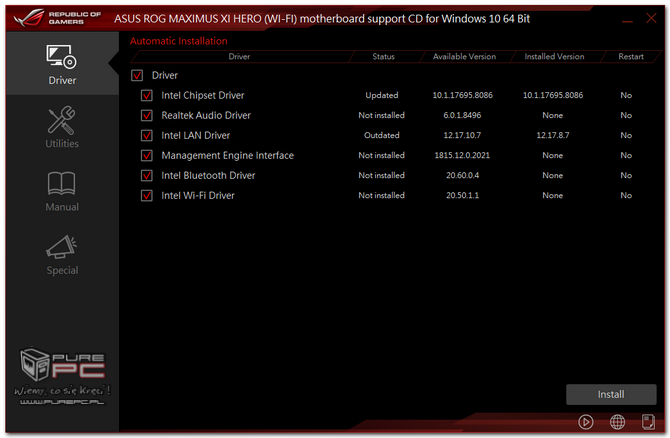Open the Driver section icon
This screenshot has height=438, width=670.
pyautogui.click(x=62, y=57)
